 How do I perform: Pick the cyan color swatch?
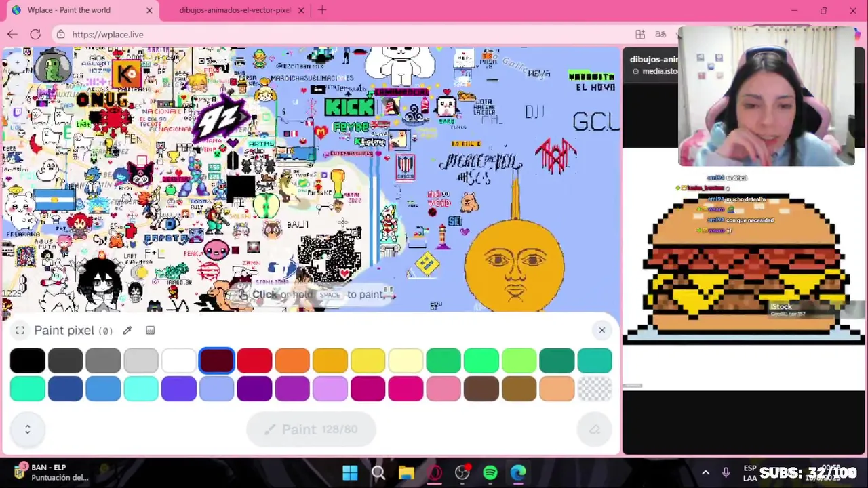141,389
